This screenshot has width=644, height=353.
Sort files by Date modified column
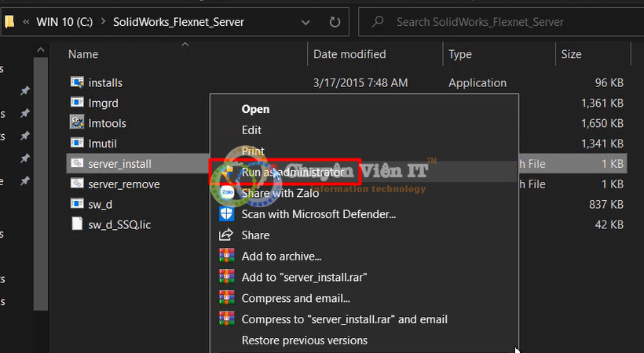[349, 54]
